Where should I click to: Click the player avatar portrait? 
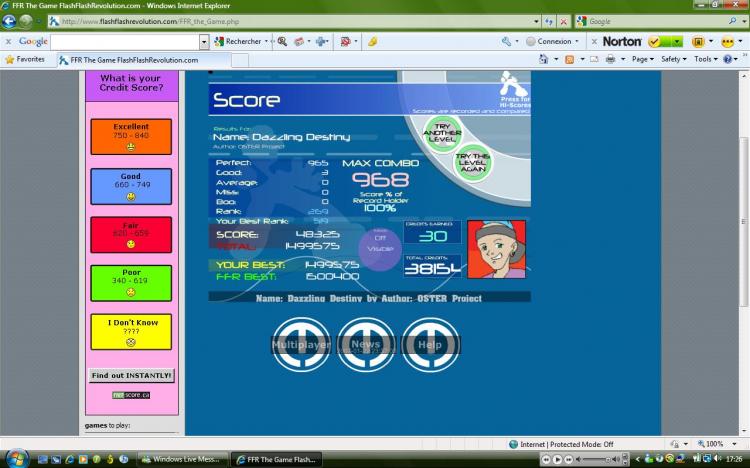click(x=496, y=249)
